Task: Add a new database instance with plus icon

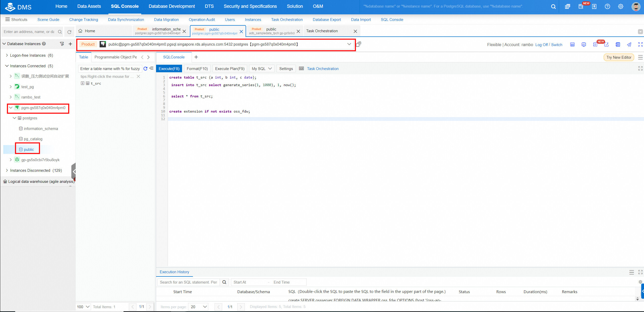Action: 70,44
